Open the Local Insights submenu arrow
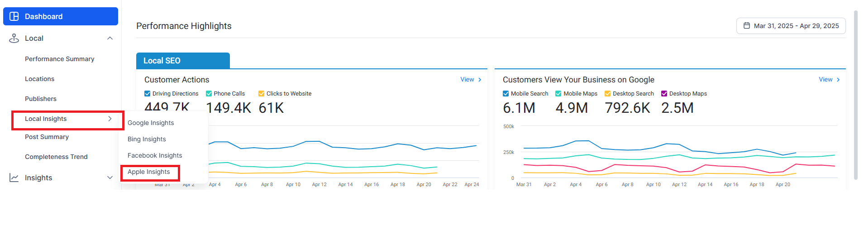This screenshot has width=868, height=250. [110, 119]
